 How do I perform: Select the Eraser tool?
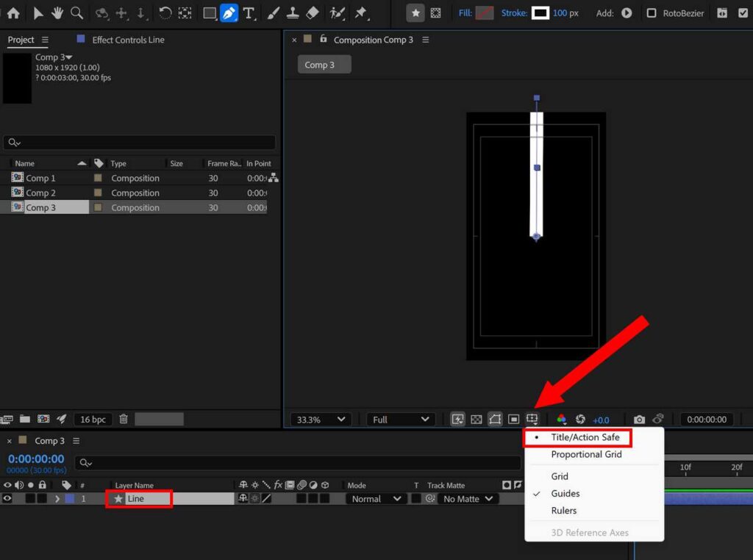coord(313,13)
